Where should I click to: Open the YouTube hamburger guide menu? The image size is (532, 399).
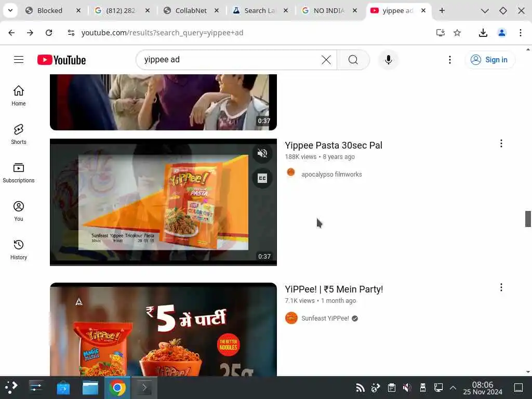coord(19,60)
